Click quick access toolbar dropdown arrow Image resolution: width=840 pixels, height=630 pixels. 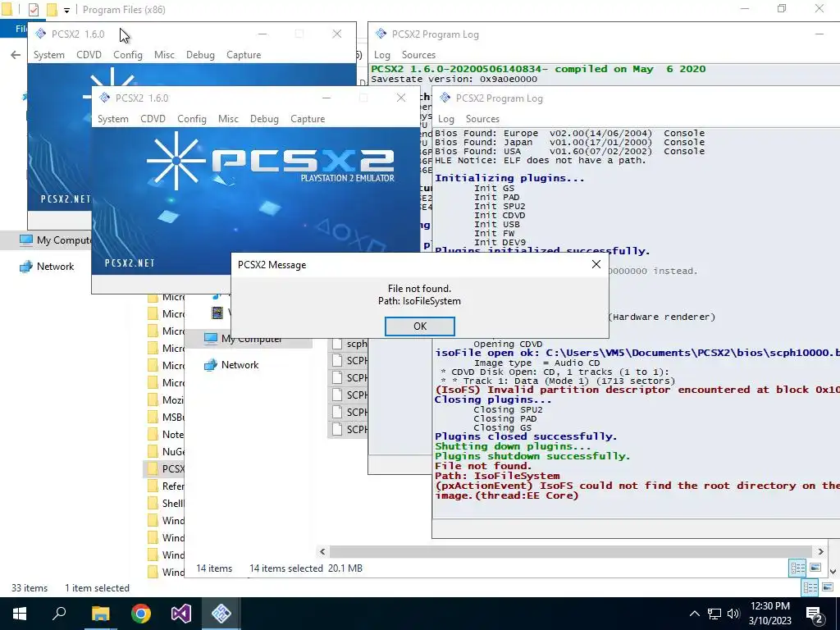(x=66, y=10)
